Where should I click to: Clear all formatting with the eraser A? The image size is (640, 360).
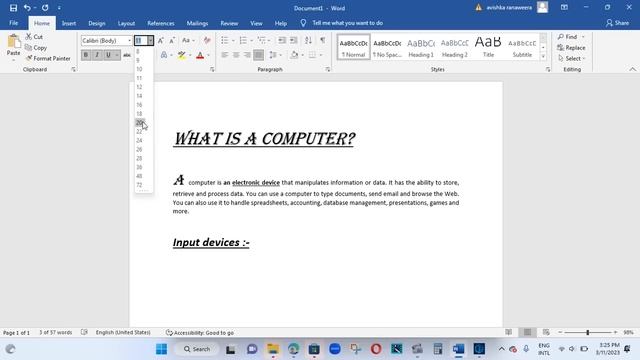[x=207, y=40]
